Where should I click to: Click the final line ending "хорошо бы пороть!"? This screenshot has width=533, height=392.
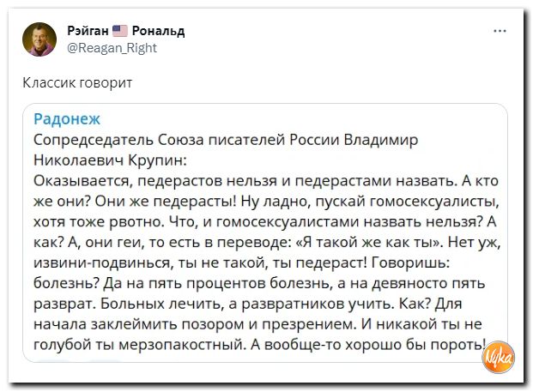(260, 345)
